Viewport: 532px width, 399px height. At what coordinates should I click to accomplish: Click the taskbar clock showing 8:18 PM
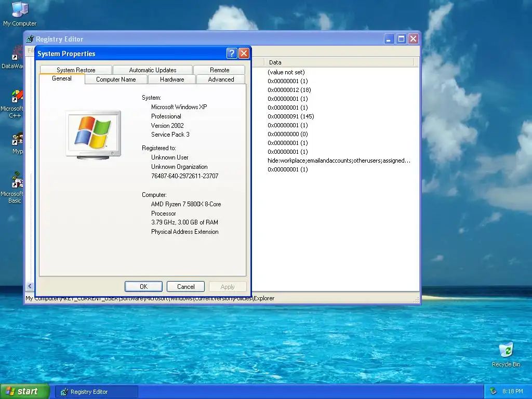click(x=512, y=391)
